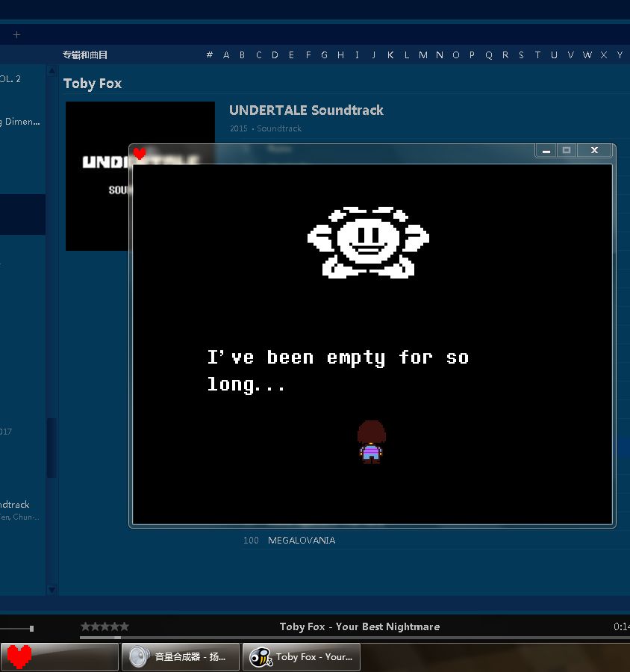Jump to letter M in alphabet index
The height and width of the screenshot is (672, 630).
tap(423, 55)
